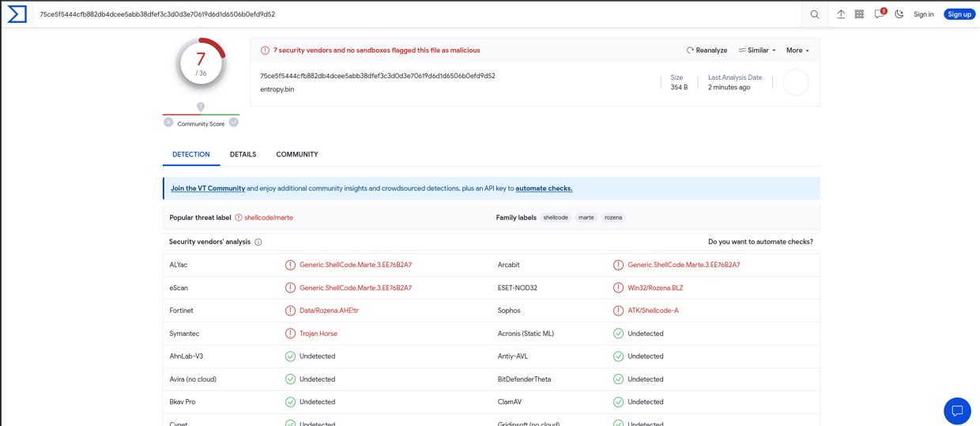Click the Sophos detection warning icon
Image resolution: width=980 pixels, height=426 pixels.
[x=618, y=311]
